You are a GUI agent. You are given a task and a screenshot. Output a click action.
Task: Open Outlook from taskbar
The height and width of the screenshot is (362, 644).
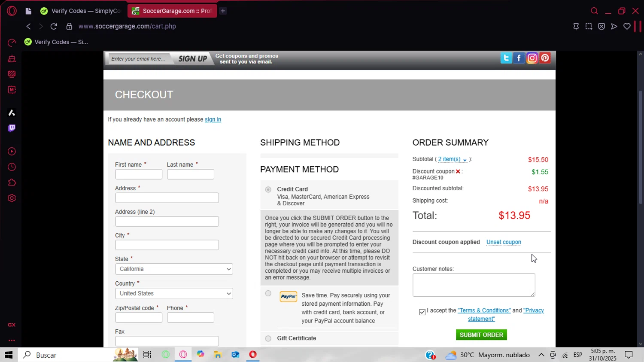[235, 355]
